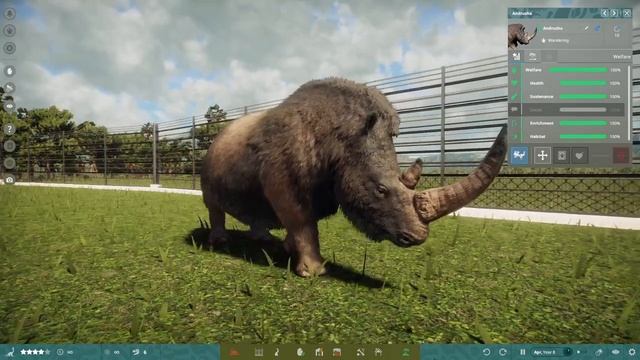Image resolution: width=640 pixels, height=360 pixels.
Task: Open the buildings tool in bottom toolbar
Action: (319, 352)
